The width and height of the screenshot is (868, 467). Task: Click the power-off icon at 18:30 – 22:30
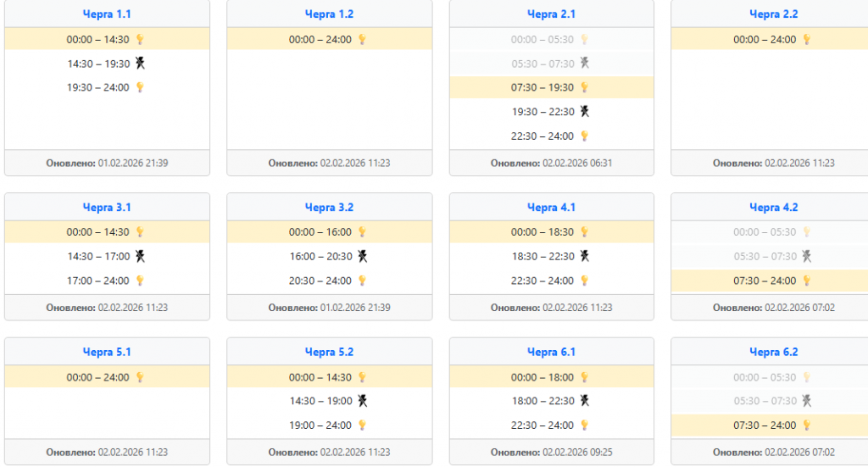(x=584, y=256)
